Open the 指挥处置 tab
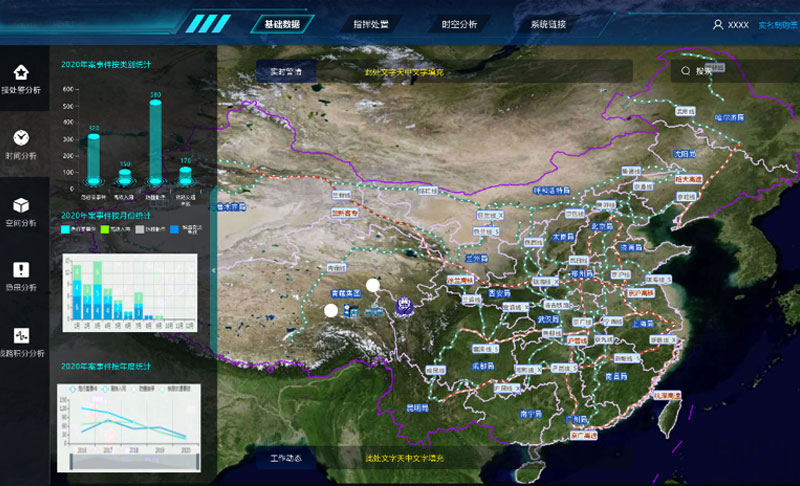The image size is (800, 486). tap(371, 24)
